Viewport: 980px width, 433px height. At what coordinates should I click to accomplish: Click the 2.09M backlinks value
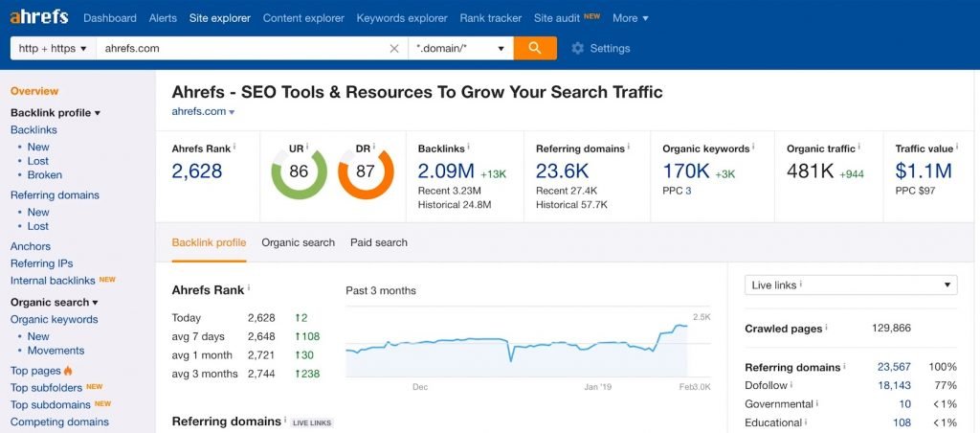(x=446, y=171)
